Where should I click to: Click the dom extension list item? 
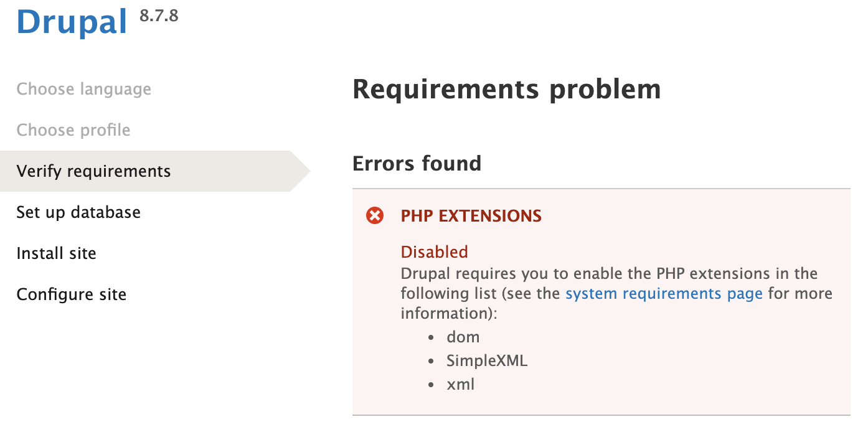(463, 337)
